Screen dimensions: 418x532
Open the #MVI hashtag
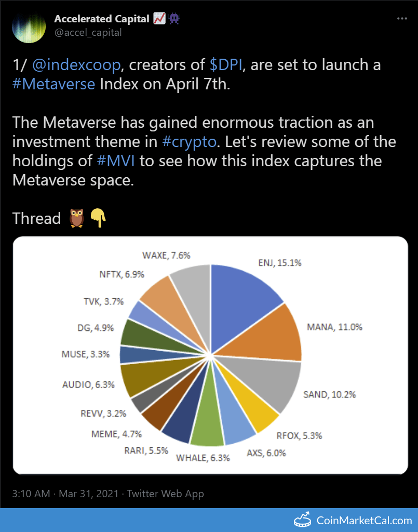[115, 161]
